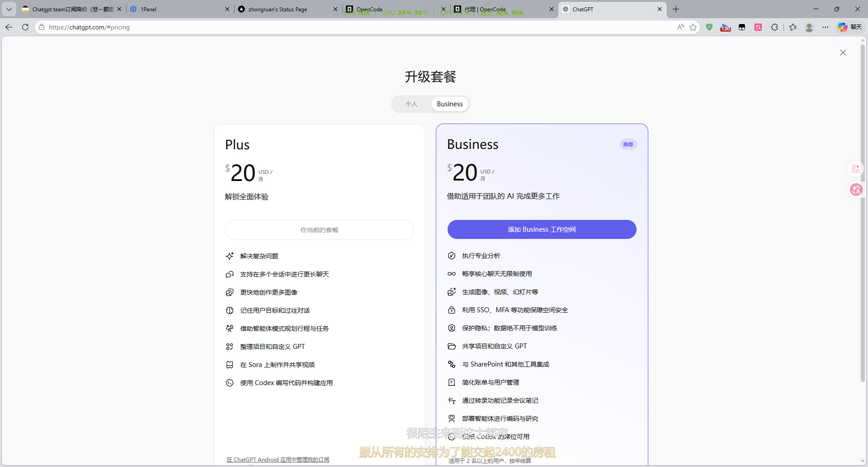
Task: Reload the page with refresh icon
Action: 25,27
